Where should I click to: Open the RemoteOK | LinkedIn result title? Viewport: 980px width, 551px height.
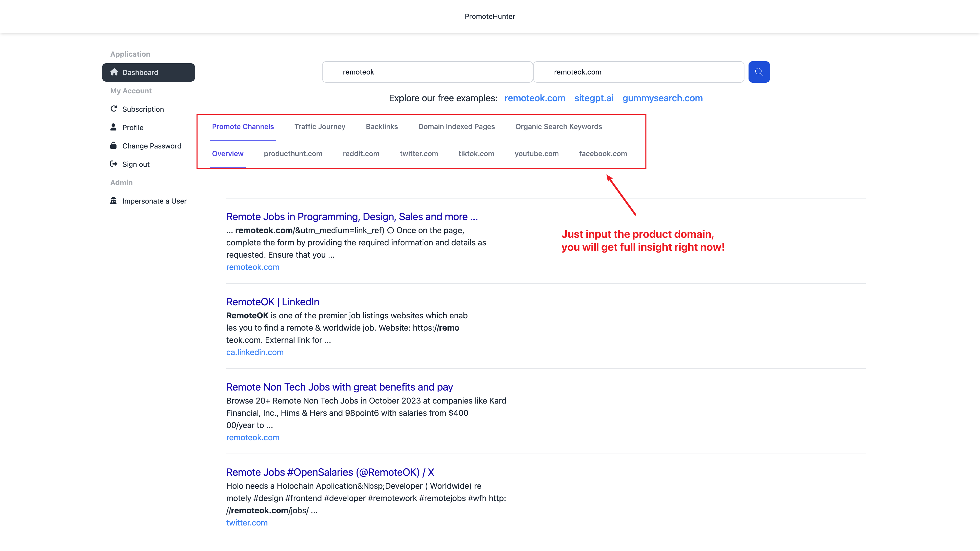pyautogui.click(x=272, y=302)
